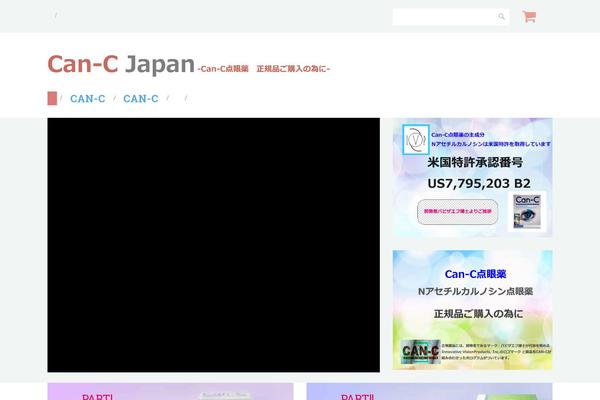Open the US7,795,203 B2 patent banner
The height and width of the screenshot is (400, 600).
472,177
